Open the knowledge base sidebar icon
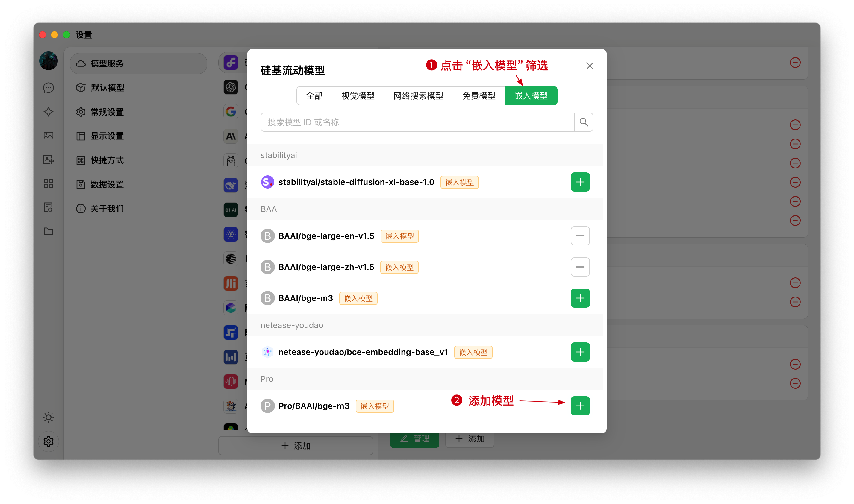The height and width of the screenshot is (504, 854). coord(49,207)
